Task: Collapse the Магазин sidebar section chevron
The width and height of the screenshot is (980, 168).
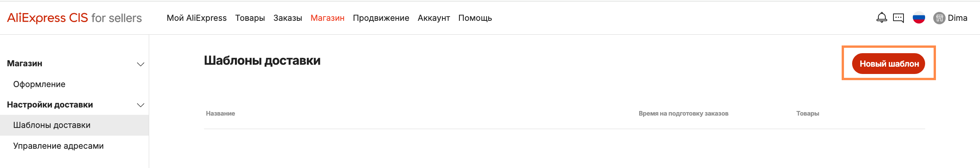Action: pyautogui.click(x=141, y=64)
